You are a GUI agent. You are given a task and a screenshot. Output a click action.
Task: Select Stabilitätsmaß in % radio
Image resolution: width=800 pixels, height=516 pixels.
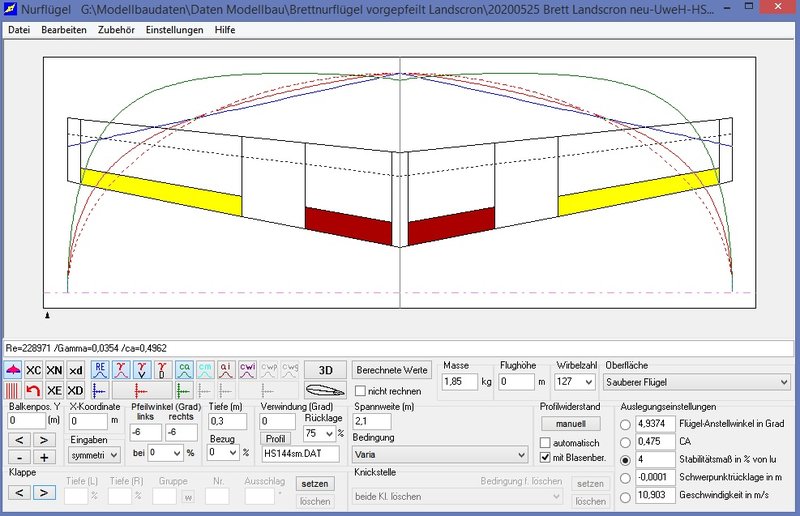(625, 460)
